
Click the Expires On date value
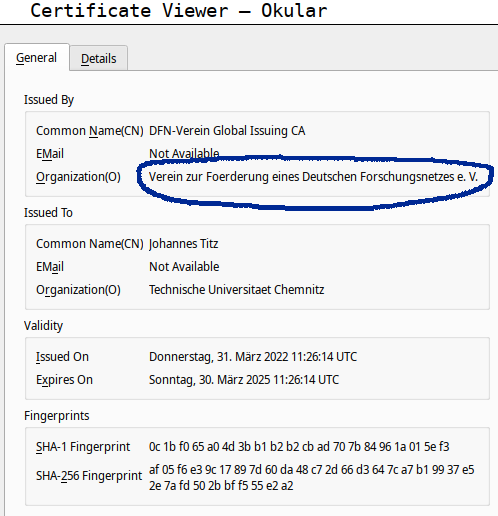(244, 380)
